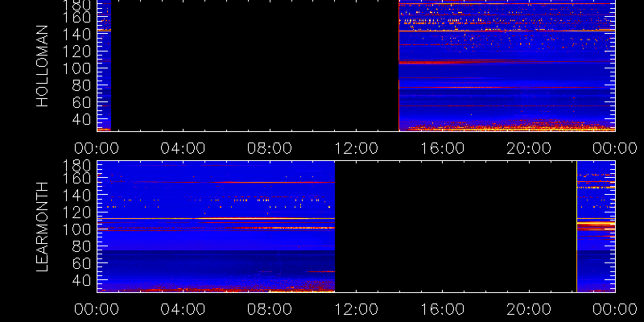Screen dimensions: 644x322
Task: Click the start-of-day 00:00 label under Holloman plot
Action: (97, 148)
